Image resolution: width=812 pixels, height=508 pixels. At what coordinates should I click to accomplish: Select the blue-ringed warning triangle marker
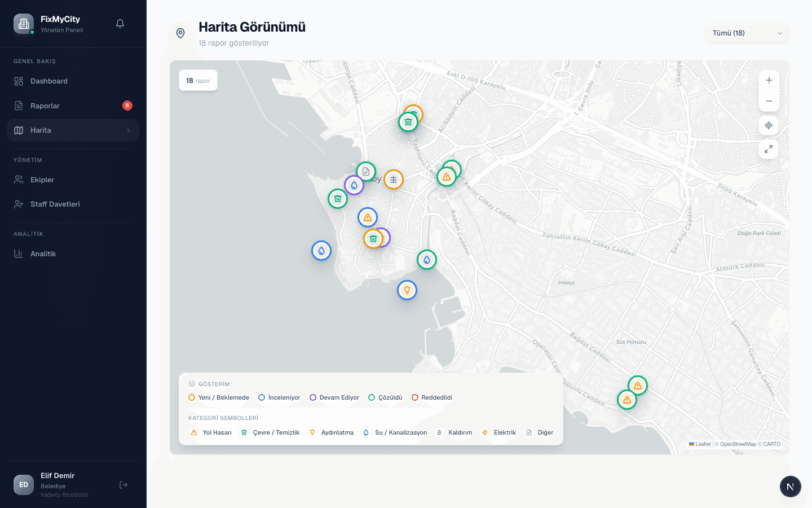click(368, 217)
